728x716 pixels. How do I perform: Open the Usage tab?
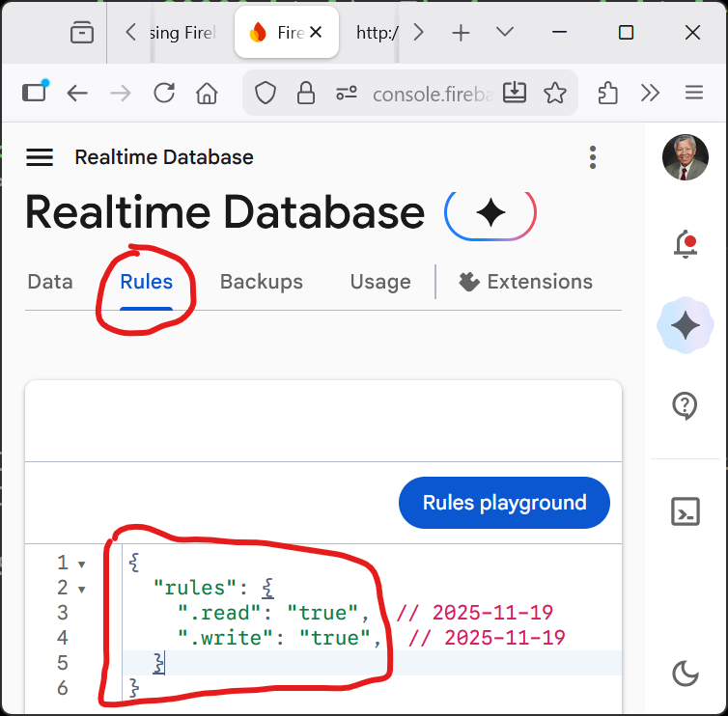[x=380, y=282]
